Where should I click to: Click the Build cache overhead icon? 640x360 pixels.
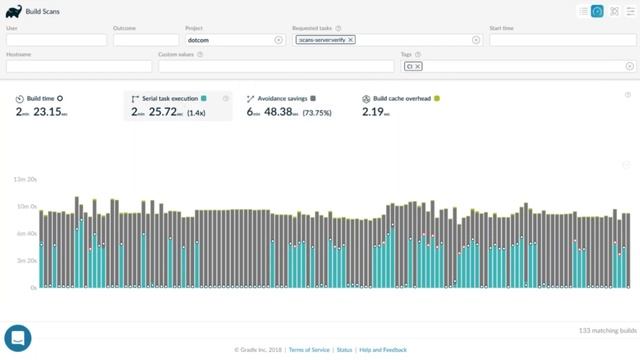[366, 99]
